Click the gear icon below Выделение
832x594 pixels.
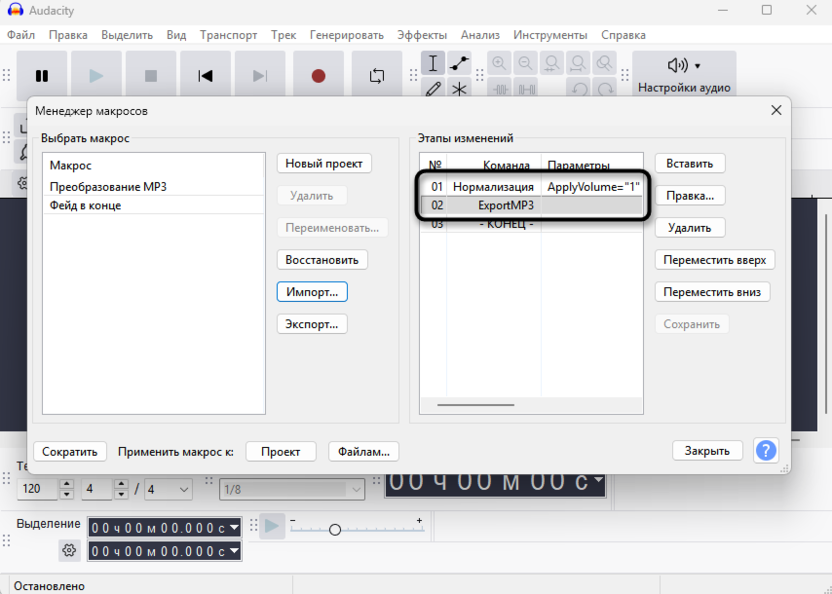[x=69, y=549]
